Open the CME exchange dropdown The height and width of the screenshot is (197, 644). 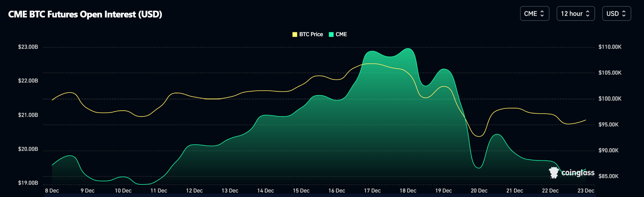(x=534, y=13)
